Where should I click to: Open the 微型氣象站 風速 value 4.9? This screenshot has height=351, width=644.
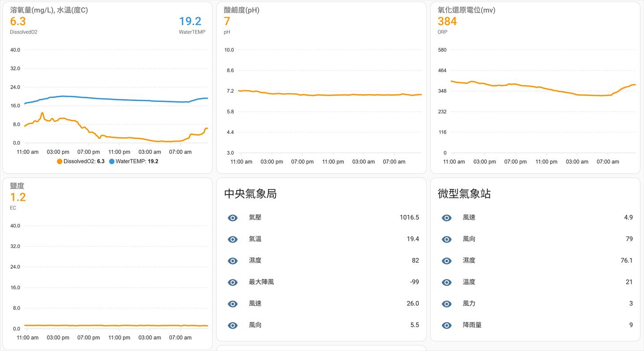[x=628, y=218]
